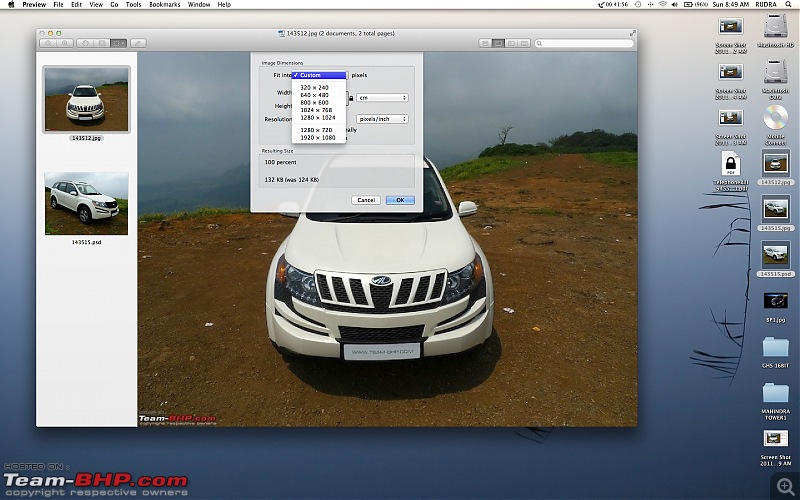Image resolution: width=800 pixels, height=500 pixels.
Task: Open Spotlight search magnifier
Action: pyautogui.click(x=788, y=4)
